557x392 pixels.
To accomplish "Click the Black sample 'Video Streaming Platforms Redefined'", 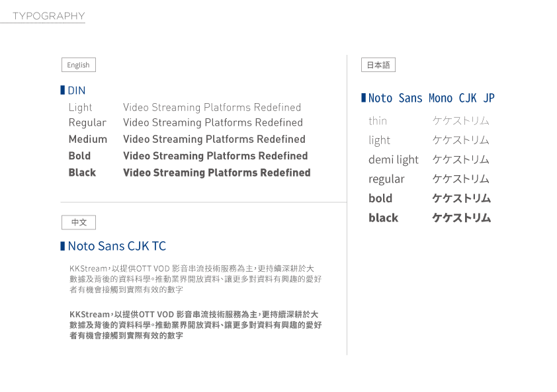I will point(217,173).
